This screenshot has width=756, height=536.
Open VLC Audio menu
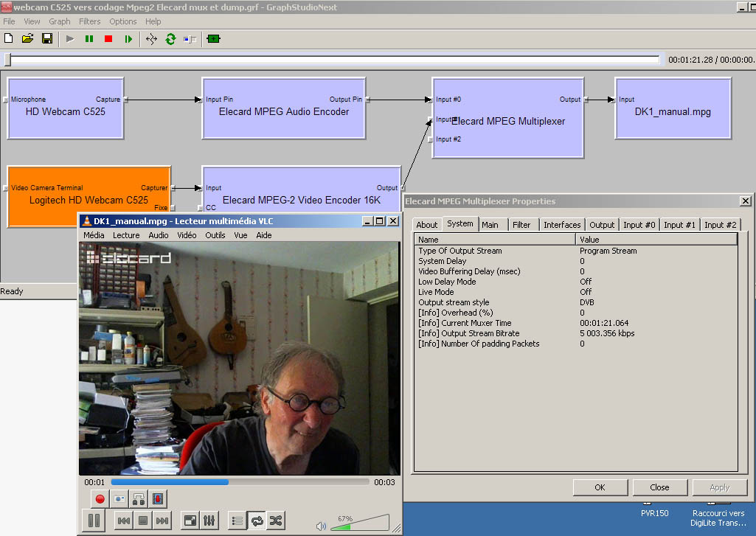coord(158,235)
